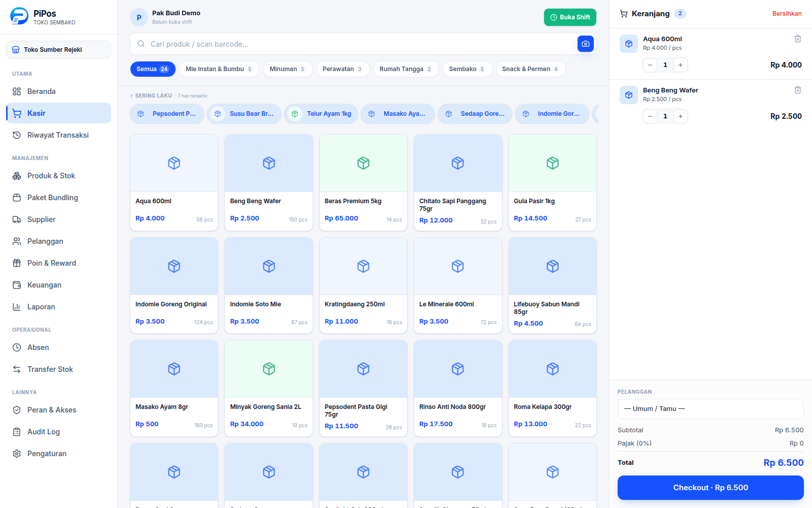The height and width of the screenshot is (508, 812).
Task: Remove Beng Beng Wafer with trash icon
Action: pos(797,90)
